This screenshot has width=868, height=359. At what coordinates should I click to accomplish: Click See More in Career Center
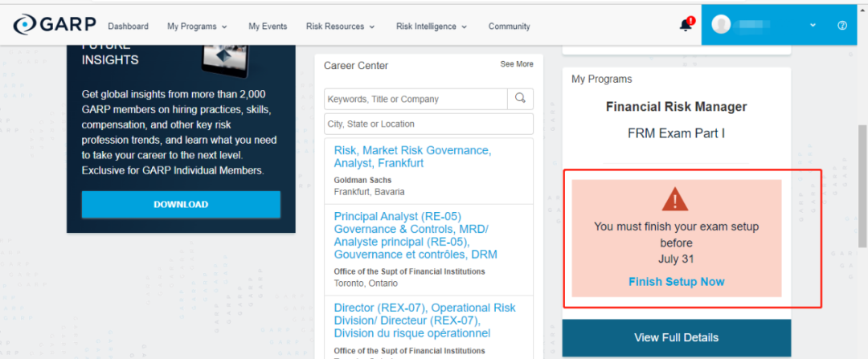pos(517,64)
